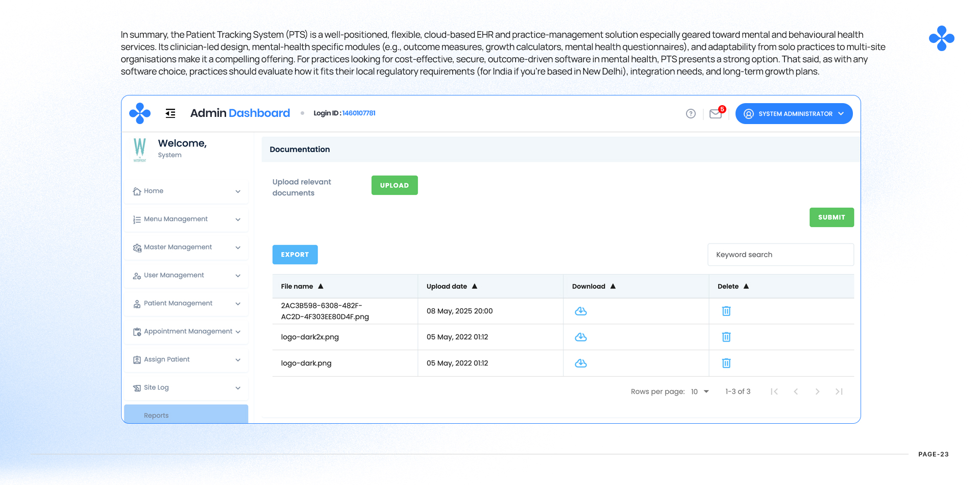Expand the Master Management menu

[186, 247]
